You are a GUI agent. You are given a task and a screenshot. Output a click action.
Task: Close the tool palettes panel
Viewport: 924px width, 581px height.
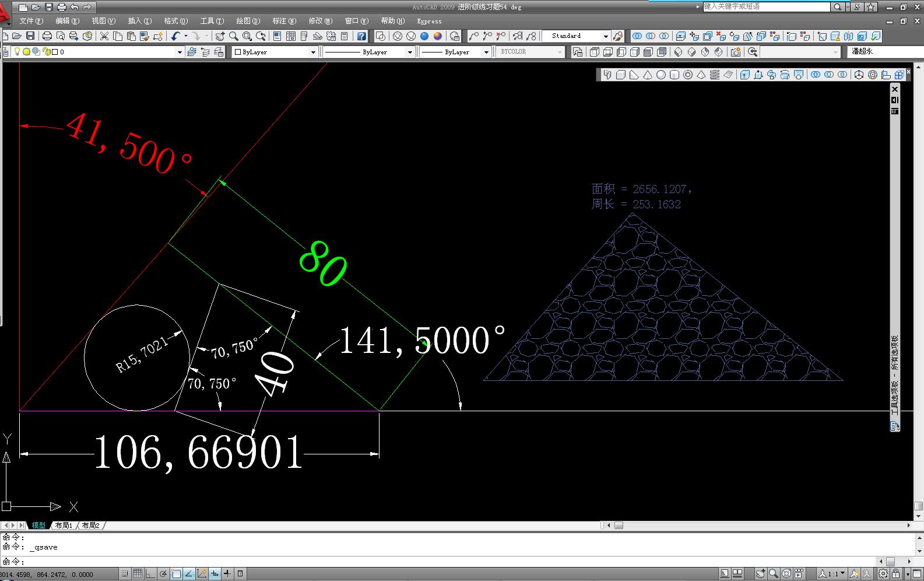(895, 89)
